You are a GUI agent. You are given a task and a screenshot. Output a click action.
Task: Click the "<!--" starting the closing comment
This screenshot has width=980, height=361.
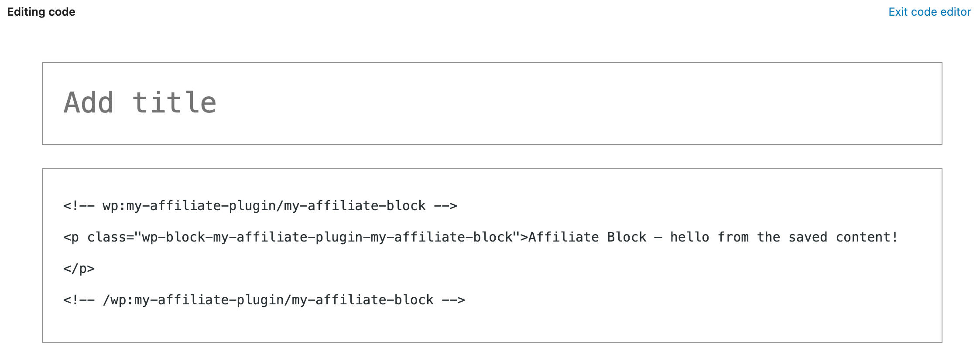coord(79,300)
